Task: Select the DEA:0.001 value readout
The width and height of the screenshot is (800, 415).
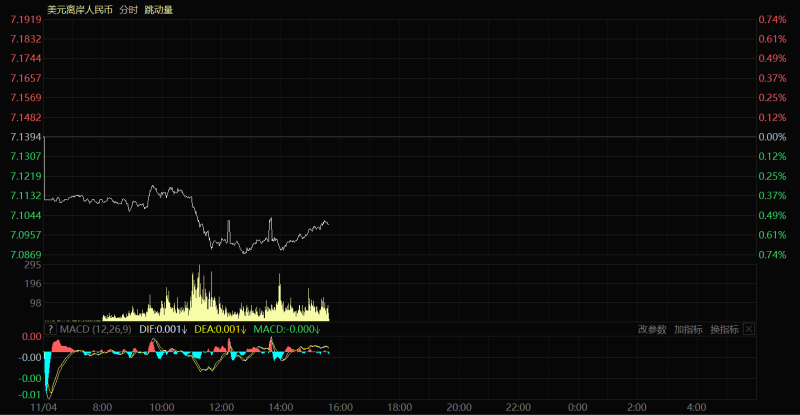Action: (220, 329)
